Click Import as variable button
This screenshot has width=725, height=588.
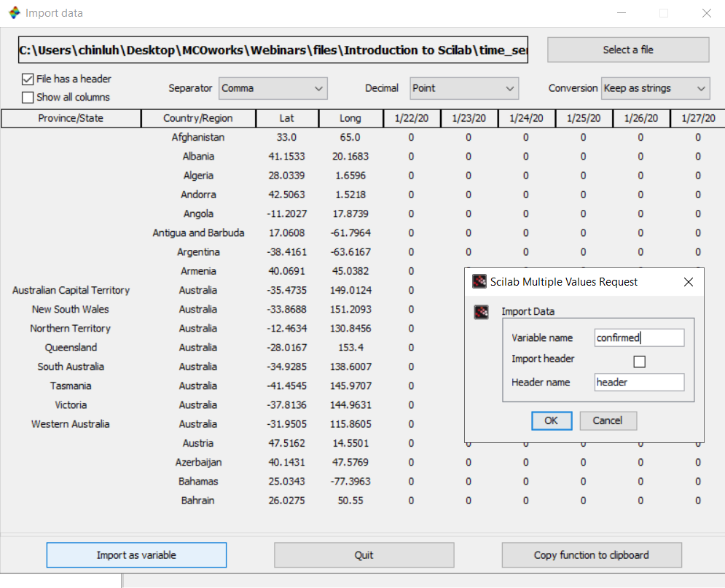(x=136, y=554)
